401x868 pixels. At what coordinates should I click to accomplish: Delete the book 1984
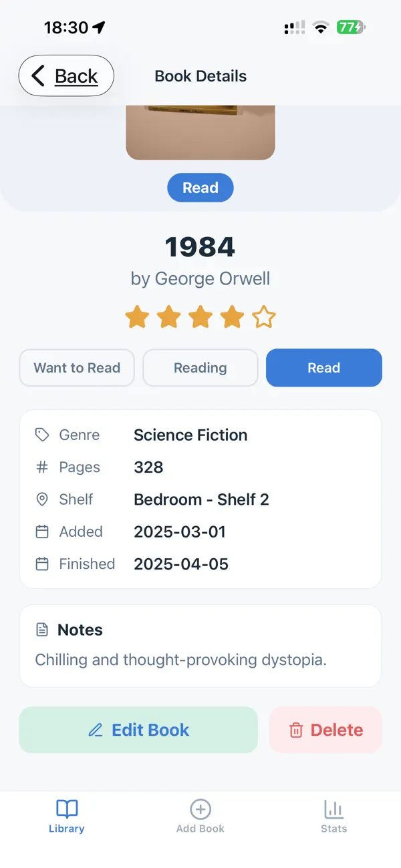(x=325, y=730)
